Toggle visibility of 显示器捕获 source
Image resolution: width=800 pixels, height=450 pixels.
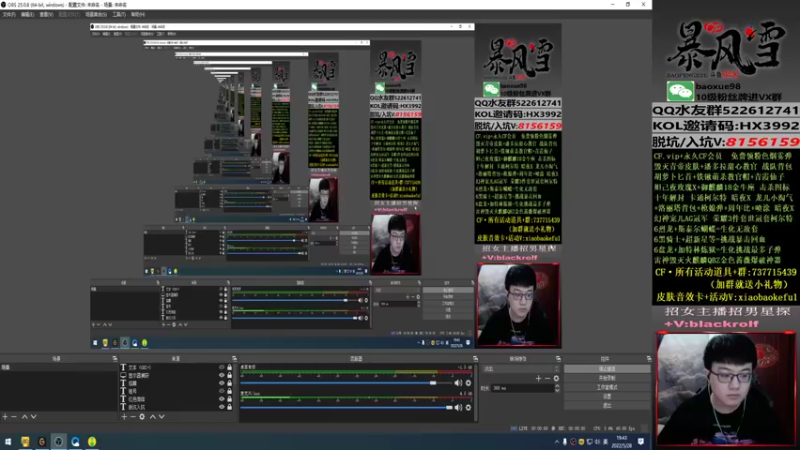[x=221, y=375]
